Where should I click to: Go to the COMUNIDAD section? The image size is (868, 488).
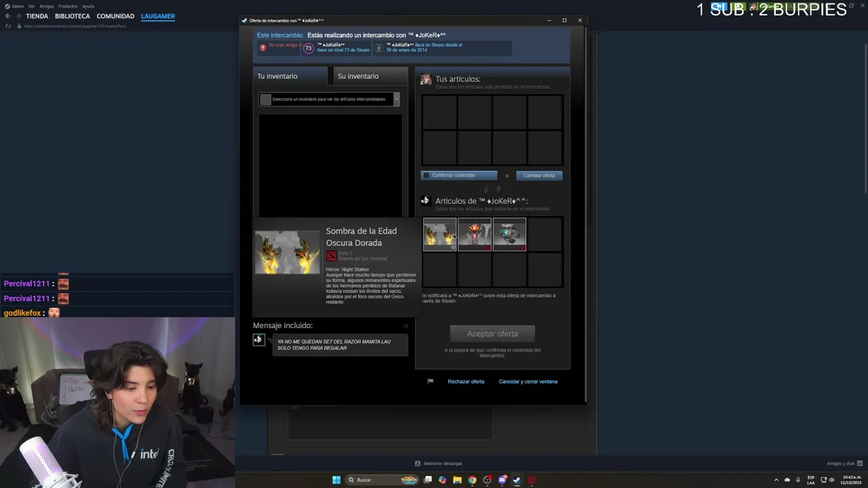point(115,16)
